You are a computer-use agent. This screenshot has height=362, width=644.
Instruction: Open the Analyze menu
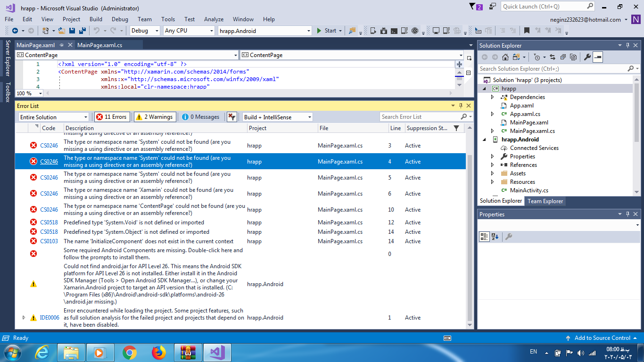214,19
